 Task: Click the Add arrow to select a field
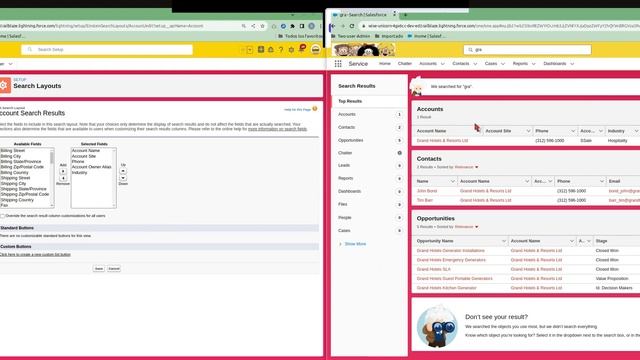[63, 171]
